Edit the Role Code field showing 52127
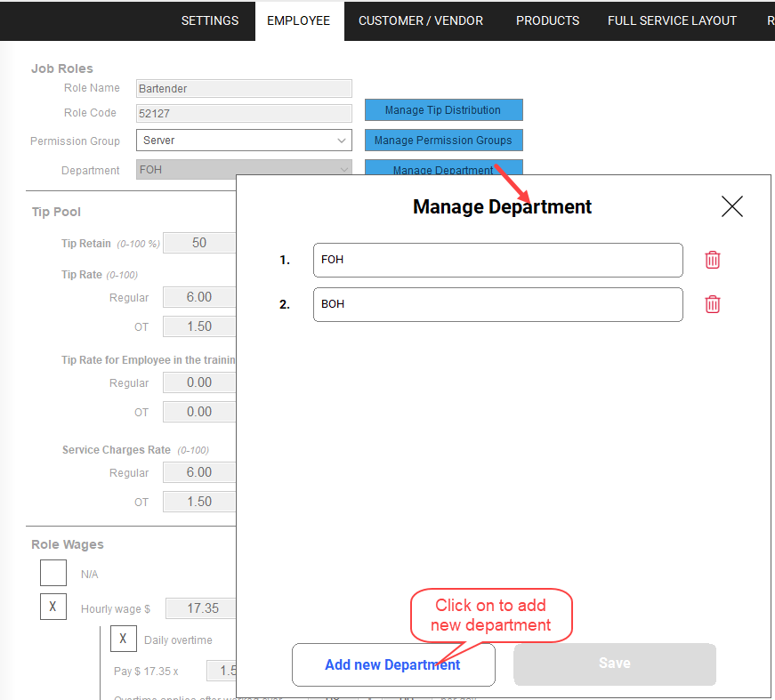This screenshot has width=775, height=700. coord(243,113)
